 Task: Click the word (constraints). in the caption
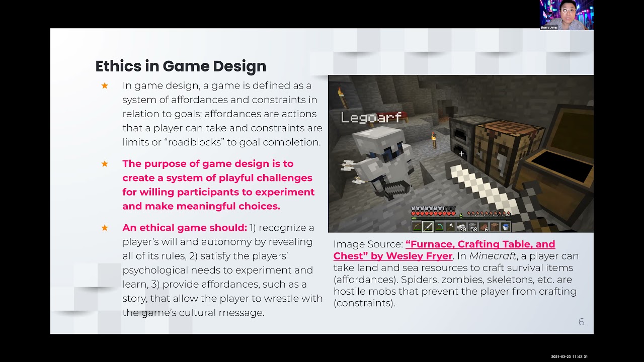coord(364,303)
